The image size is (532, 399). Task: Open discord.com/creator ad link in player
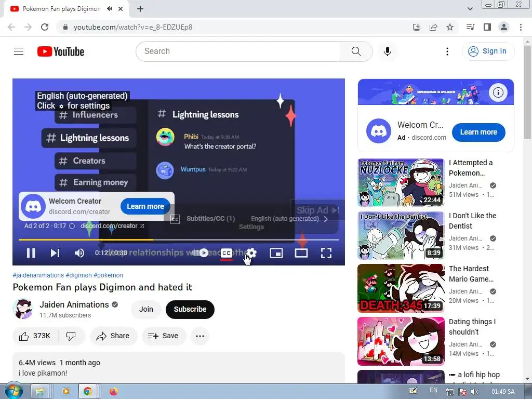[112, 226]
